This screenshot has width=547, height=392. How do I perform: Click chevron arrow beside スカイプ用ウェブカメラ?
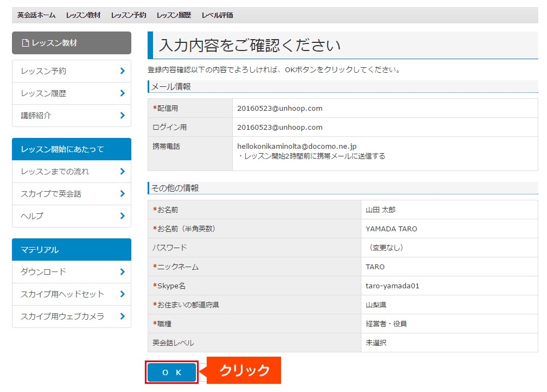[123, 317]
